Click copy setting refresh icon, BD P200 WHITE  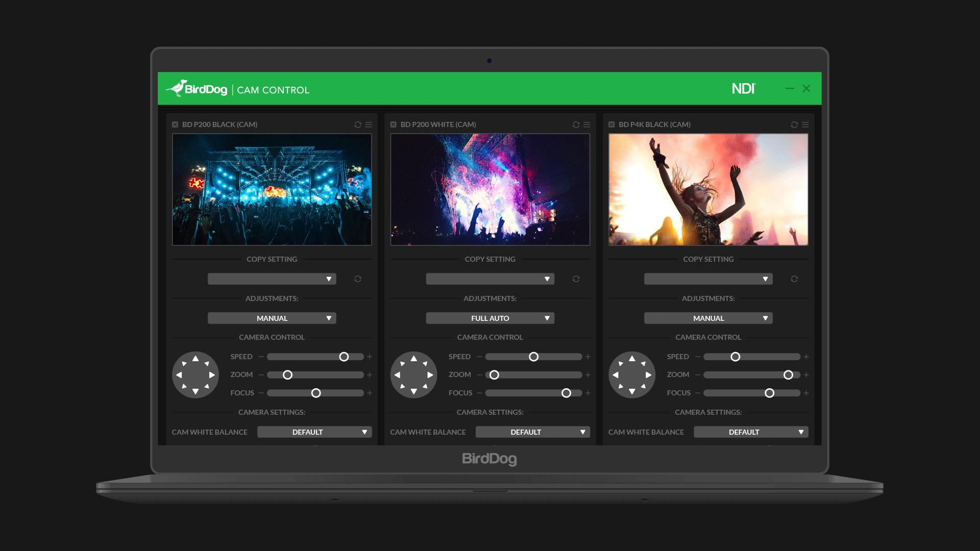(576, 279)
